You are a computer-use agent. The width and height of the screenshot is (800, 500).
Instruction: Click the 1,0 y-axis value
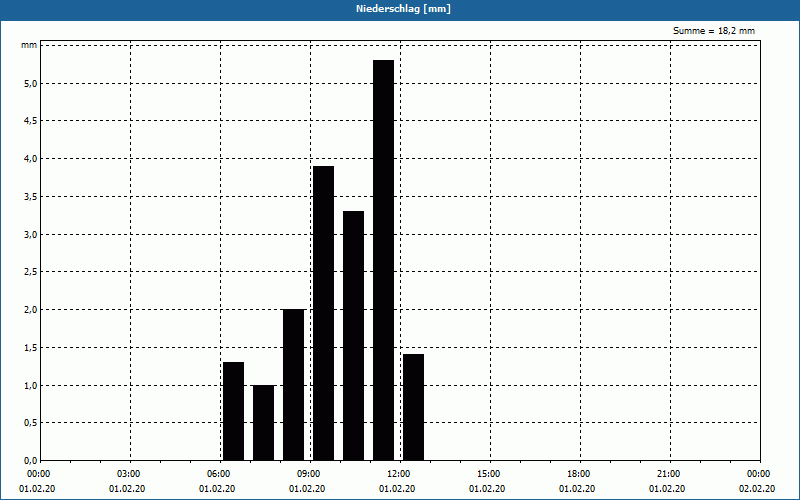31,385
